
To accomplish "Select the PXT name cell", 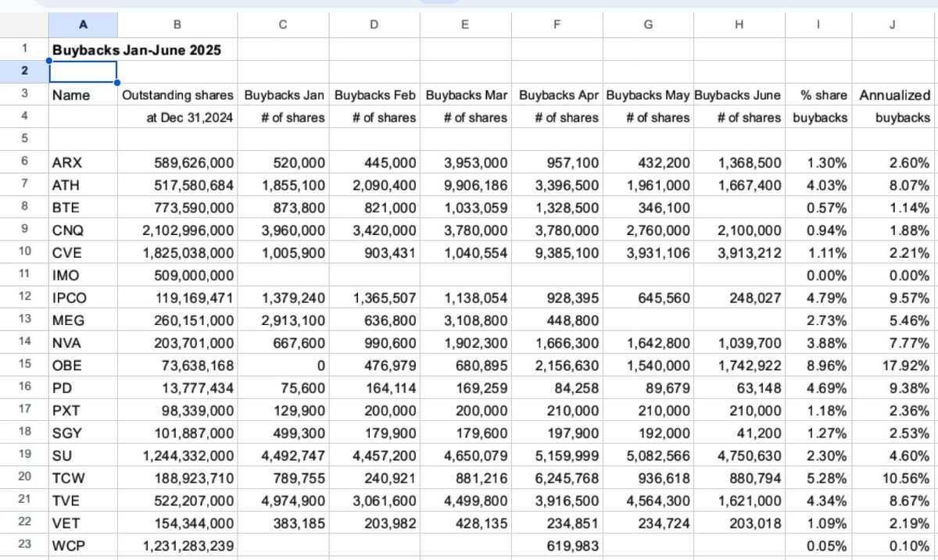I will click(x=84, y=410).
